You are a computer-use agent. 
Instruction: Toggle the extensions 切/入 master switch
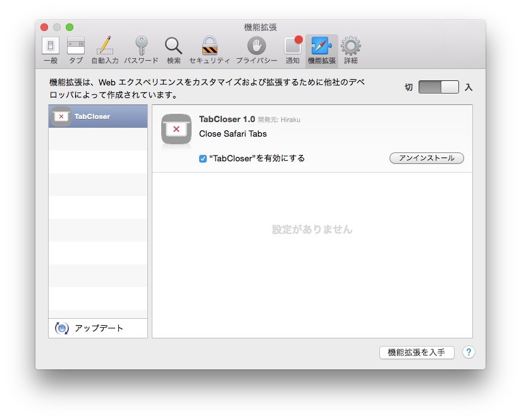click(x=439, y=87)
